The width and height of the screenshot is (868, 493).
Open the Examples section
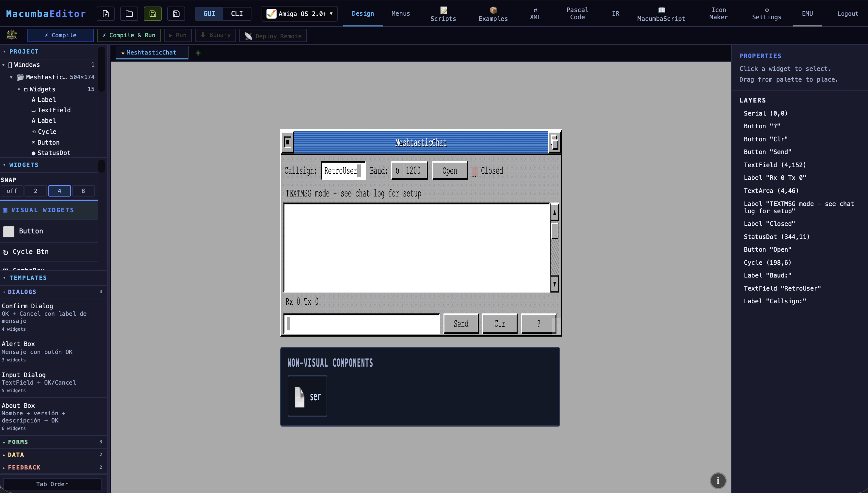click(493, 14)
